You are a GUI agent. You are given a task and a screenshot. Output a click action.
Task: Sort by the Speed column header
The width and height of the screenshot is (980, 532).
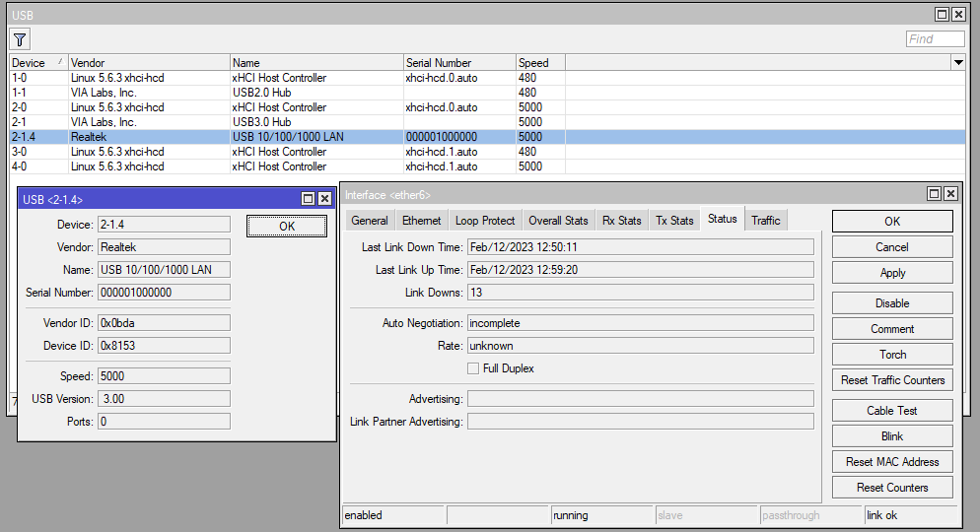coord(540,62)
